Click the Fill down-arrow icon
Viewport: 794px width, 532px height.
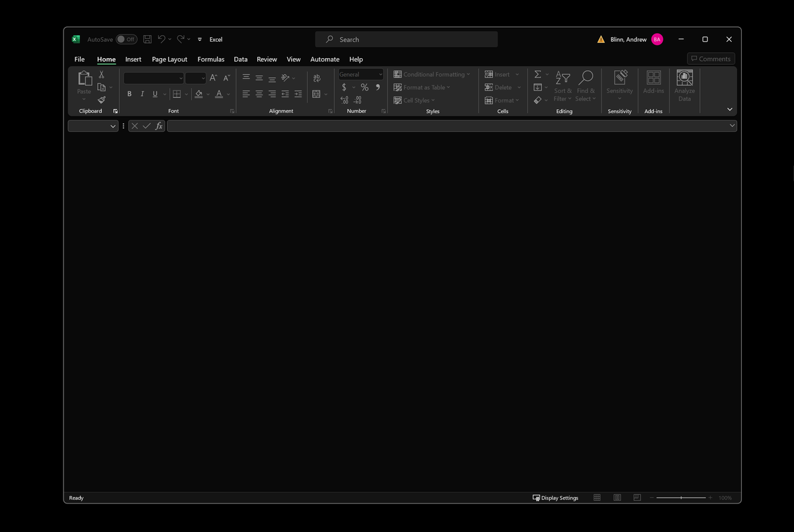coord(538,87)
